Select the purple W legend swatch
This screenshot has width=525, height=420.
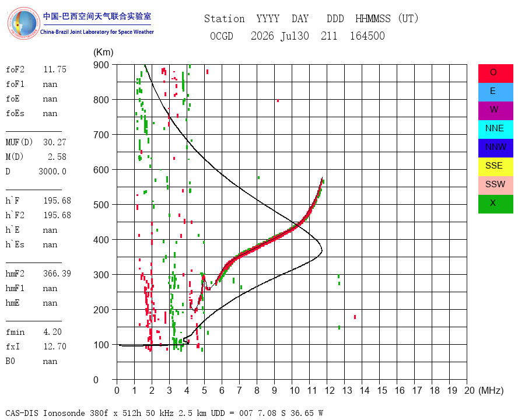[x=495, y=111]
